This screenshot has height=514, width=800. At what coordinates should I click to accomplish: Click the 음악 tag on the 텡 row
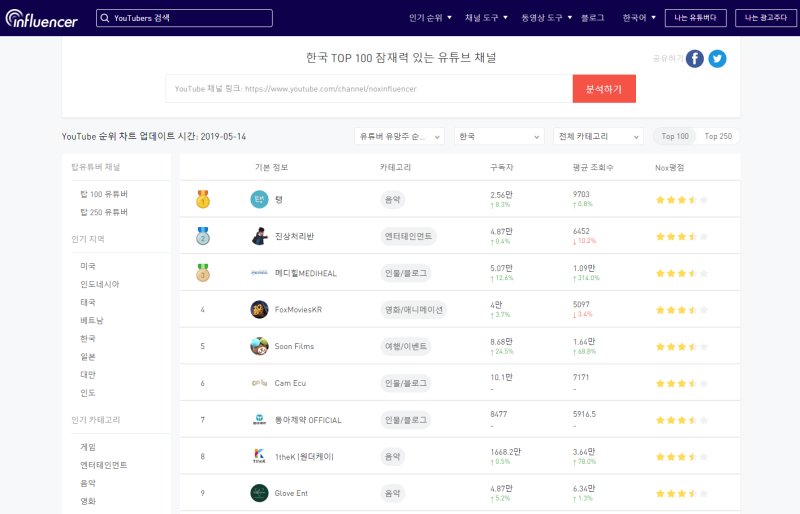point(393,200)
